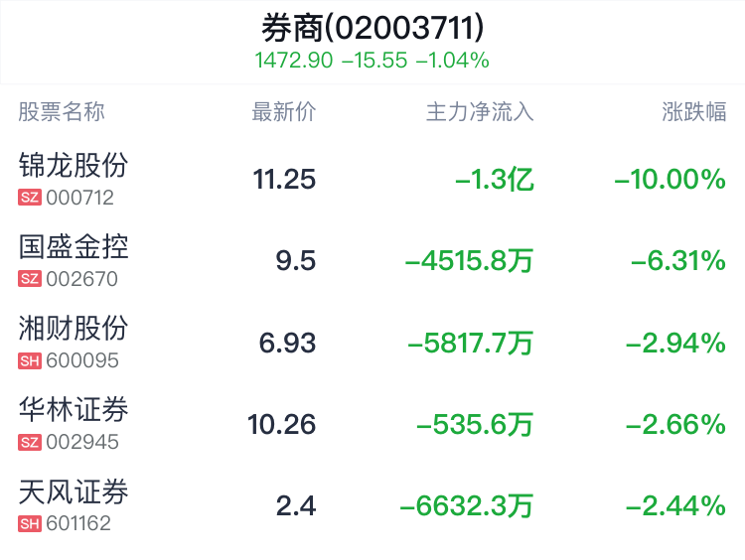Click the SZ badge beside 002670

coord(30,279)
